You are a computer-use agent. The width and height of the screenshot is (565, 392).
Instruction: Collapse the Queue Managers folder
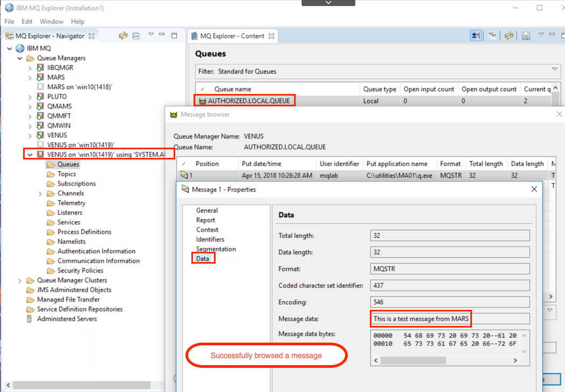[20, 58]
